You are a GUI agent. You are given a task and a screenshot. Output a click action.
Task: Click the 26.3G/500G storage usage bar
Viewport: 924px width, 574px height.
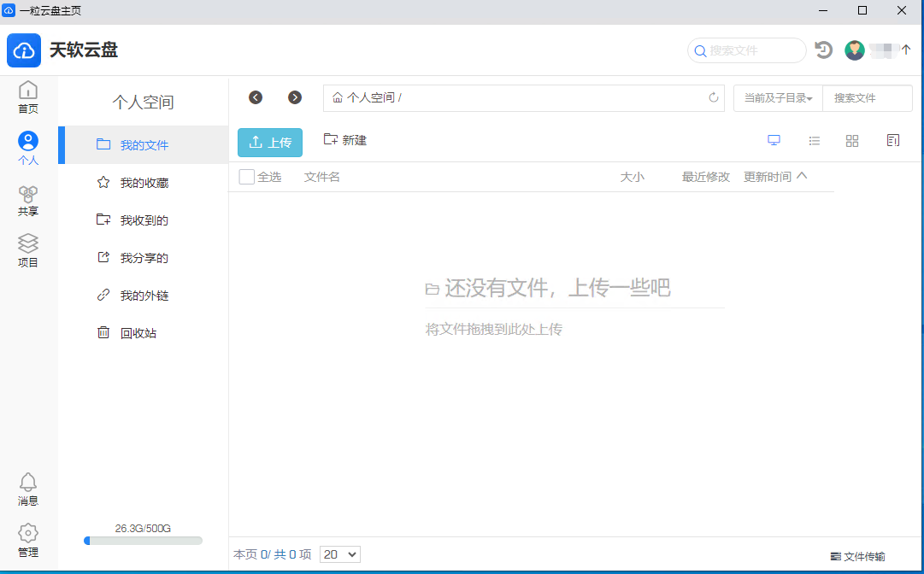[143, 541]
